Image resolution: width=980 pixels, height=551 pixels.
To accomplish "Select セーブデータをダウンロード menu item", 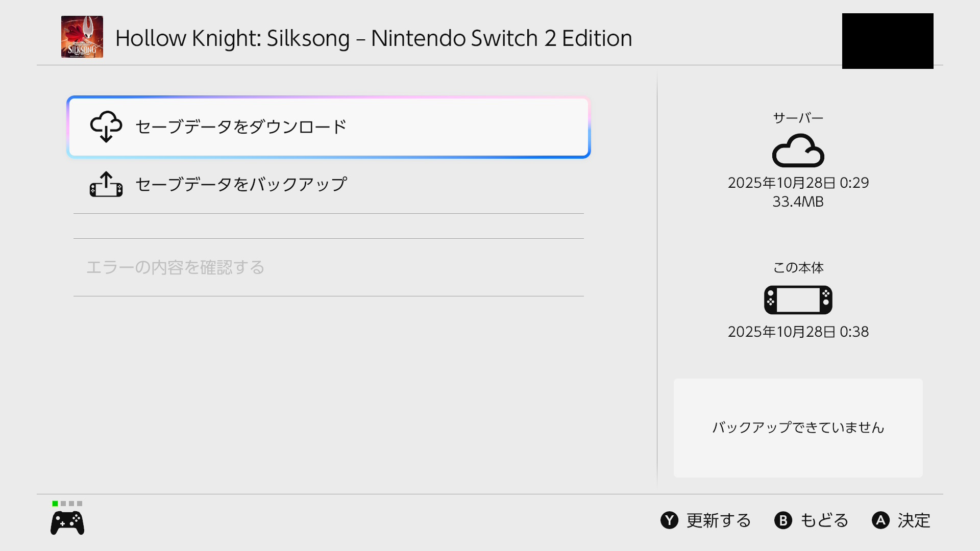I will coord(329,127).
